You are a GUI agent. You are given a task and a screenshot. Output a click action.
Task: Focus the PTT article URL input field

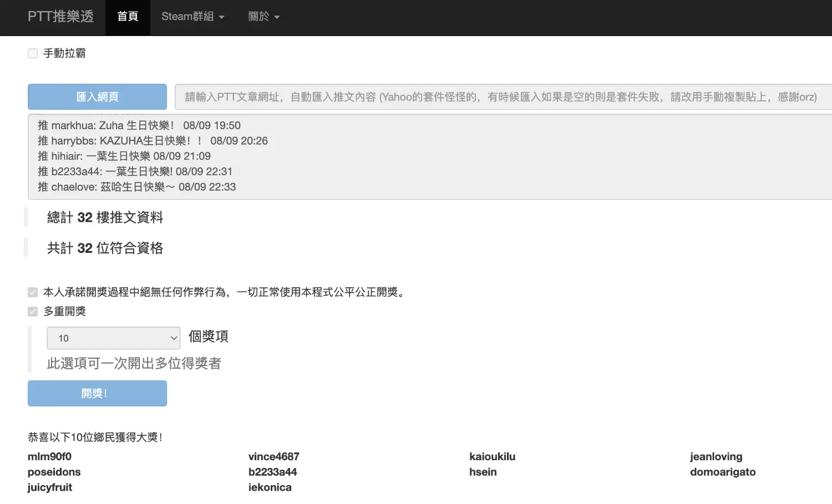click(502, 97)
